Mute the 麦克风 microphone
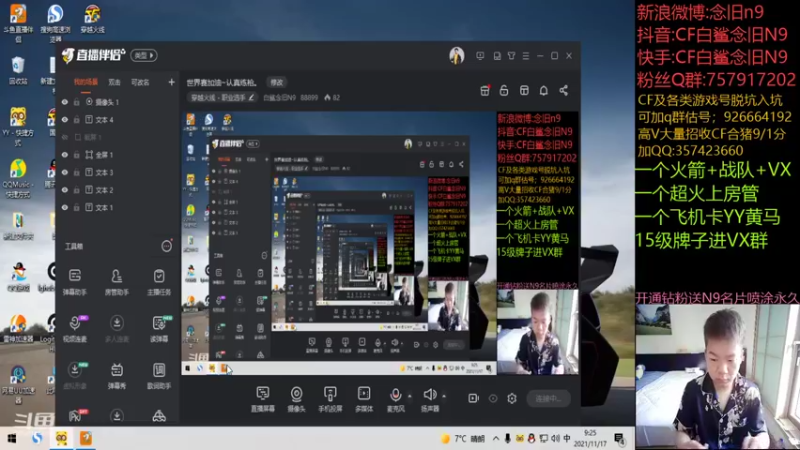This screenshot has height=450, width=800. pos(395,394)
